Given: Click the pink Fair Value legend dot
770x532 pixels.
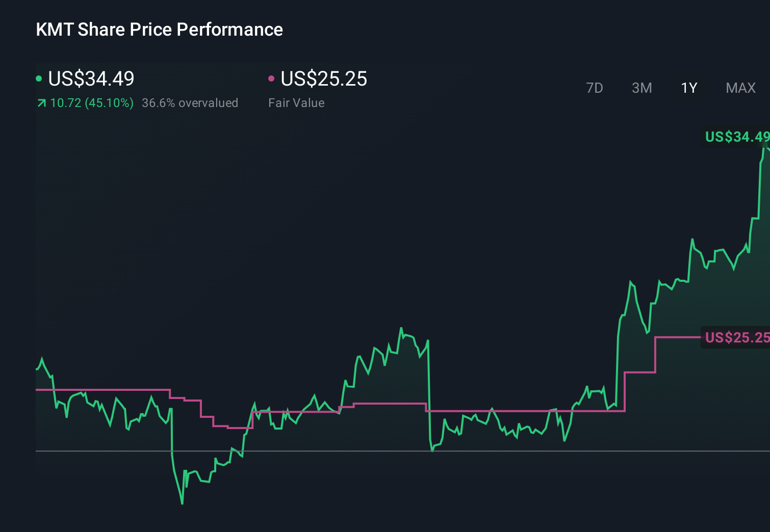Looking at the screenshot, I should click(272, 78).
